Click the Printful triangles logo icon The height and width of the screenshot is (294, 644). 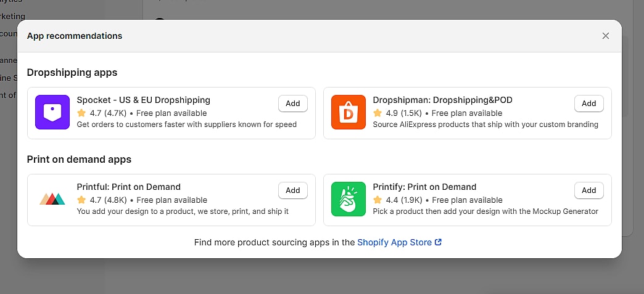[x=52, y=199]
